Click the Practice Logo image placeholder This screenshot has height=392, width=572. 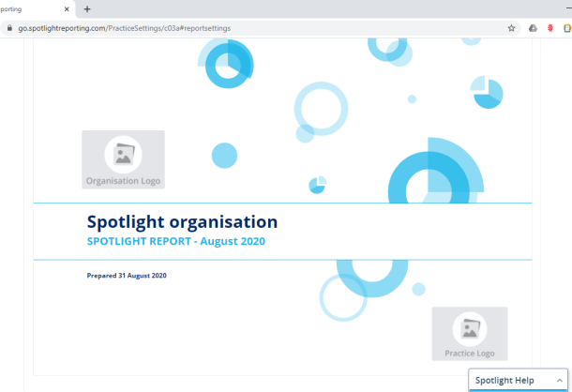[469, 333]
